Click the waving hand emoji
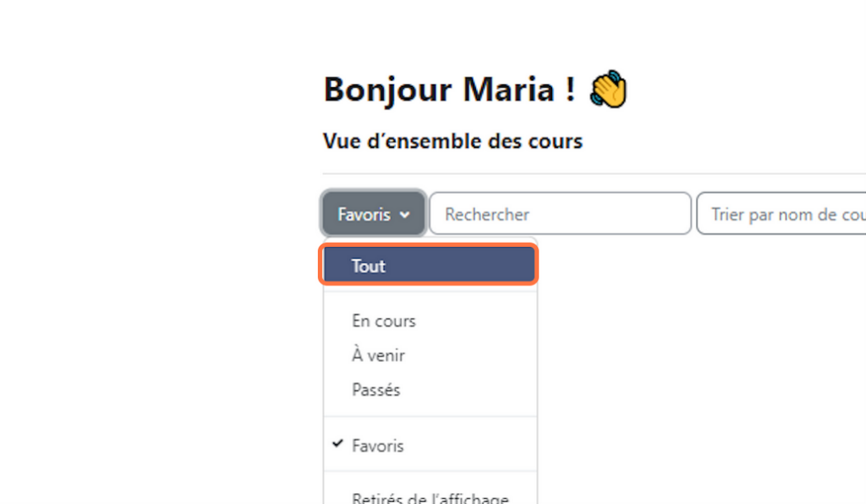Screen dimensions: 866x504 (x=609, y=89)
